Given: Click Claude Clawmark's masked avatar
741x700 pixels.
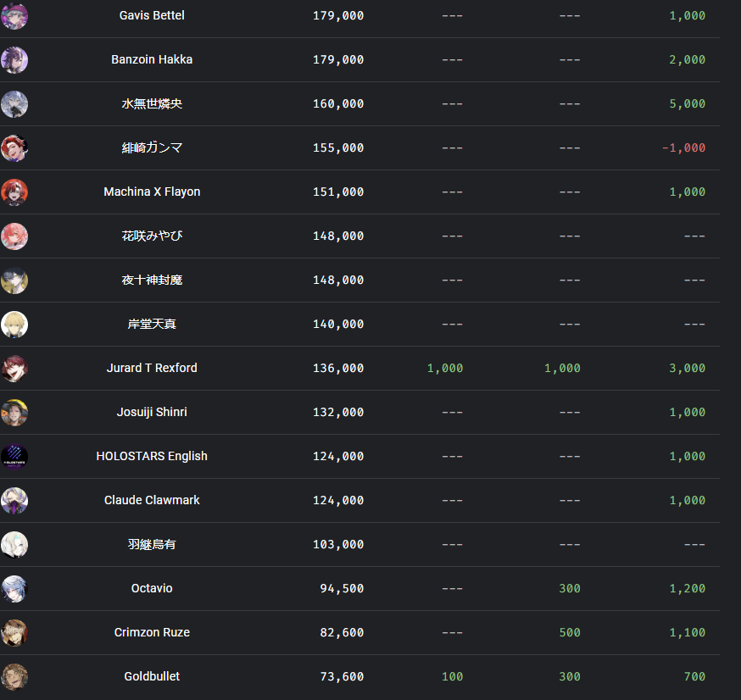Looking at the screenshot, I should click(14, 501).
